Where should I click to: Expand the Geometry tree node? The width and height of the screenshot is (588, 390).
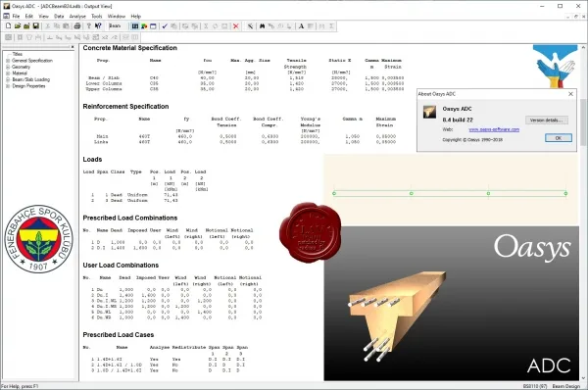8,67
